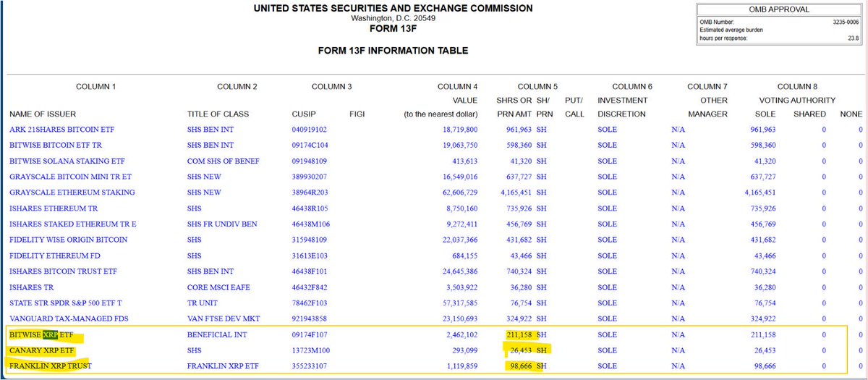The image size is (868, 380).
Task: Click value 19,063,750 in value column
Action: [x=460, y=145]
